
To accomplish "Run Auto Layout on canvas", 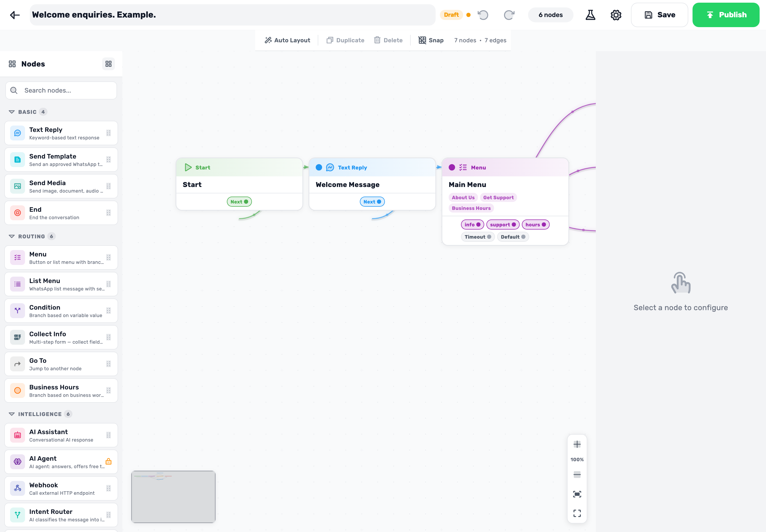I will (287, 40).
